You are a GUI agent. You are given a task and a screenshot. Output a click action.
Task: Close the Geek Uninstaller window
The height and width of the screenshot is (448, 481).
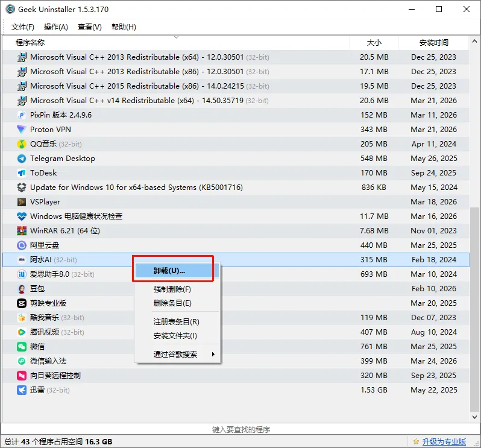point(467,9)
